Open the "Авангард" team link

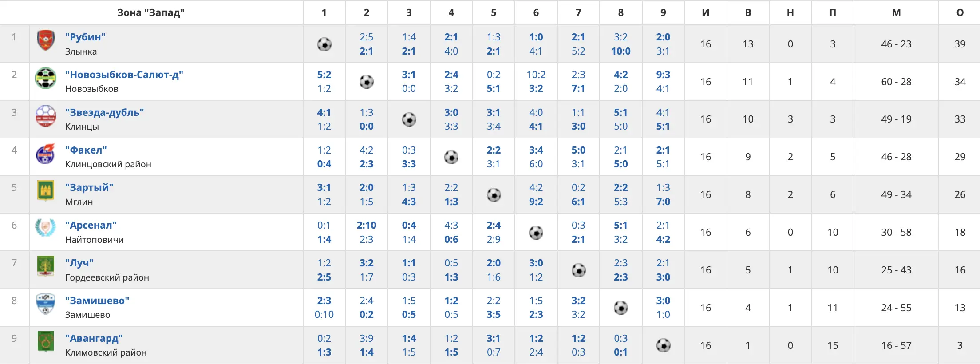coord(94,339)
